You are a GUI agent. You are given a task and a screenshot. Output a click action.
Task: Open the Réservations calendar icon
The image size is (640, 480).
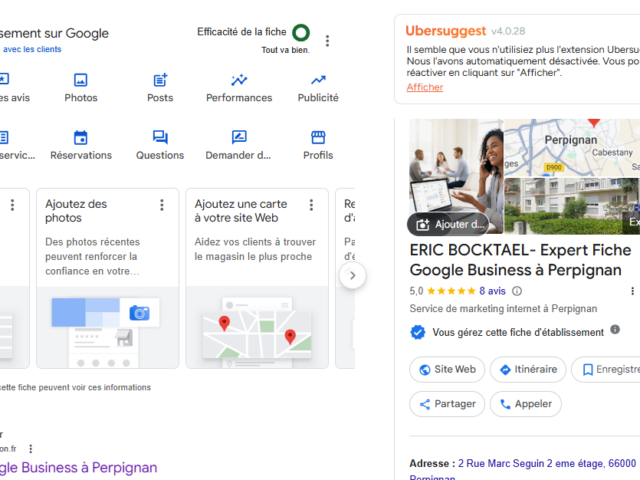click(x=81, y=138)
